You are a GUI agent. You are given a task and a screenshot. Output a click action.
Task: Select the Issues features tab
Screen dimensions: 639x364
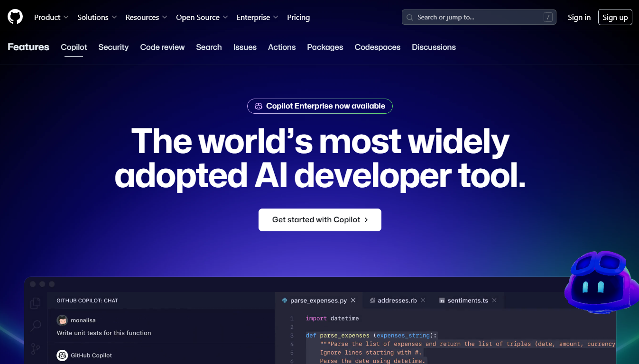click(x=245, y=47)
